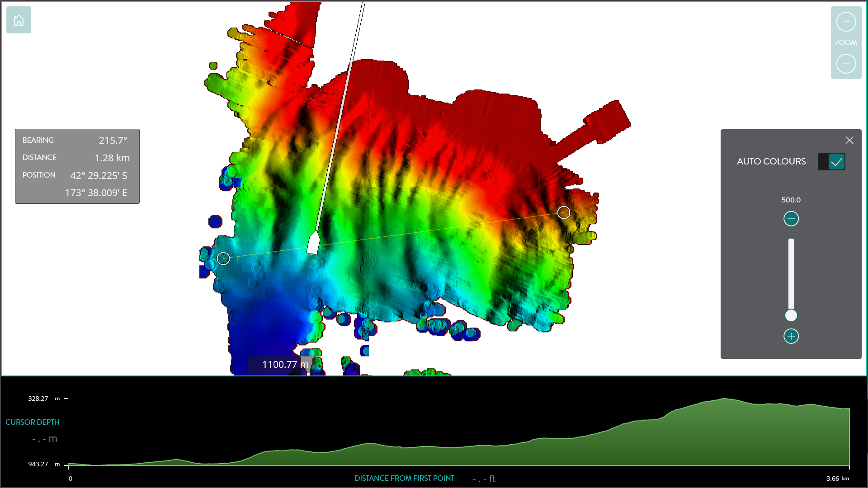Click the latitude 42° 29.225' S

[x=99, y=175]
